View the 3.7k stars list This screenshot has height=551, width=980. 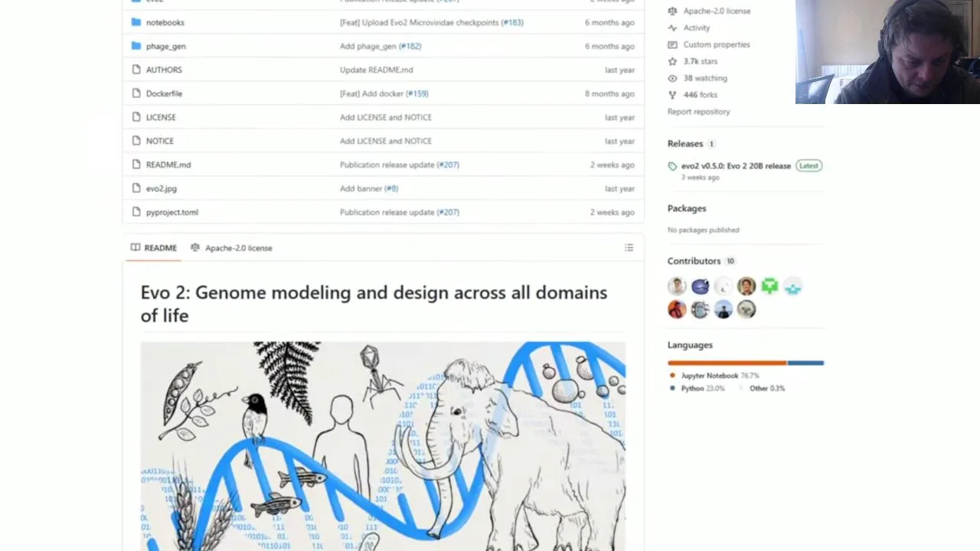click(x=701, y=61)
